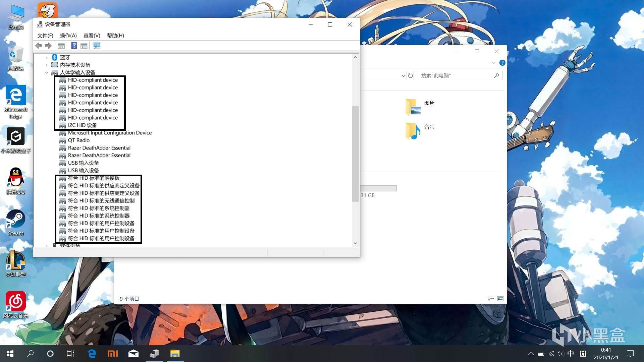Select the Steam desktop shortcut
Viewport: 644px width, 362px height.
(16, 223)
